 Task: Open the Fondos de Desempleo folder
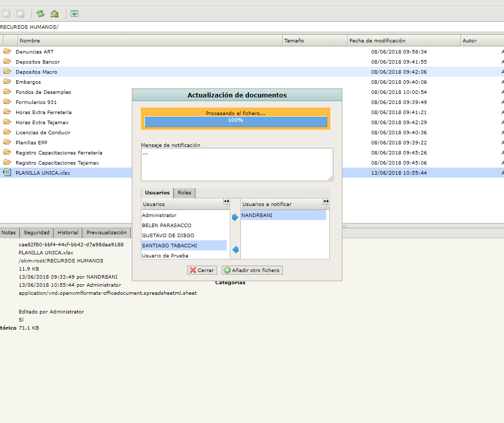pyautogui.click(x=43, y=92)
